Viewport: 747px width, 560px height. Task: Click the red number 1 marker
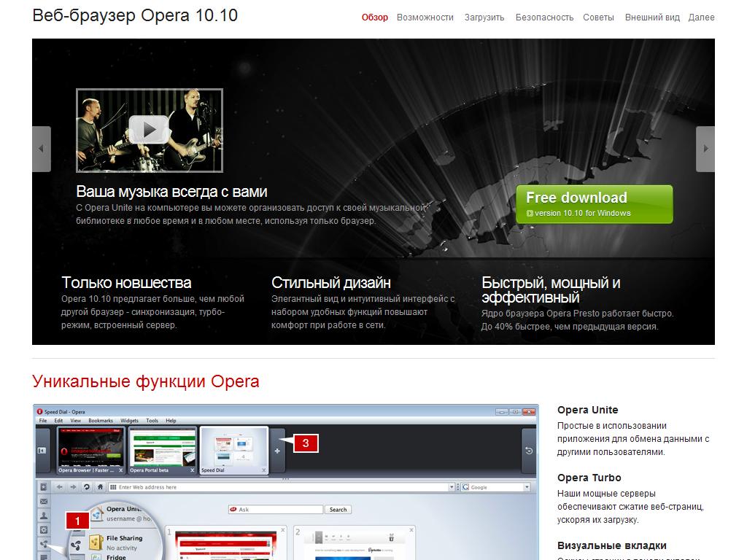tap(77, 521)
